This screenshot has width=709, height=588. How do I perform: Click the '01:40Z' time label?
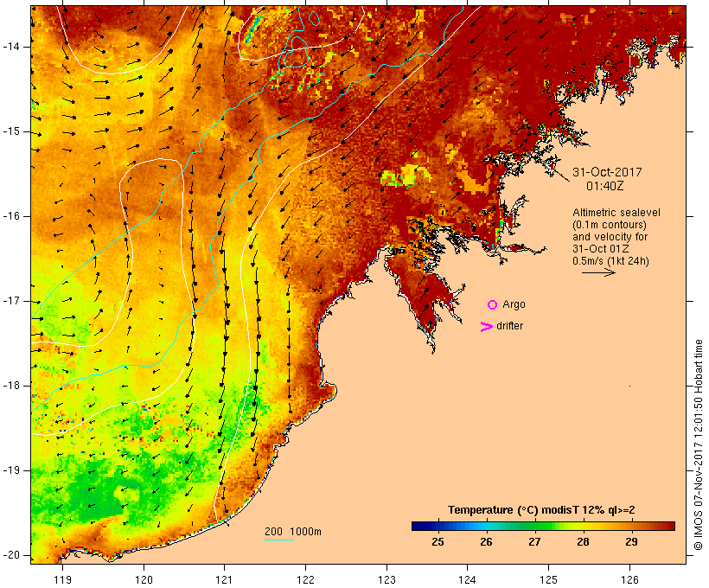pos(605,186)
